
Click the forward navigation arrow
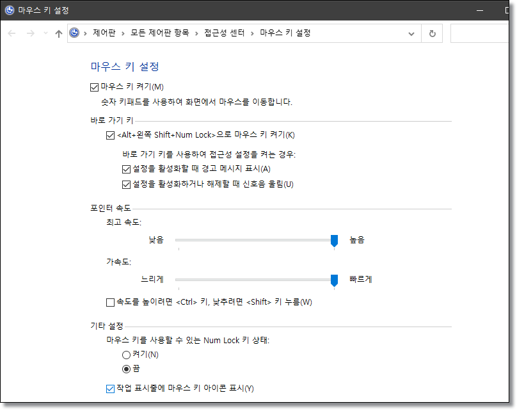[30, 33]
